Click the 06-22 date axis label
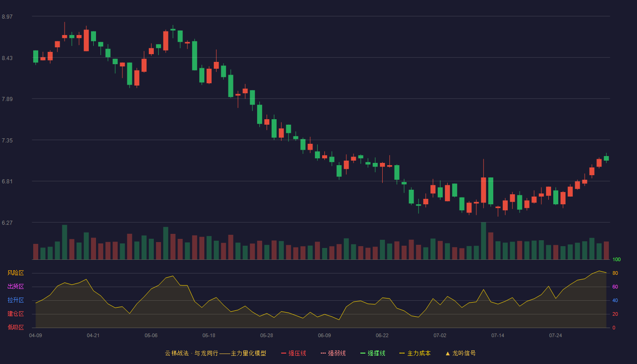637x364 pixels. pos(382,335)
